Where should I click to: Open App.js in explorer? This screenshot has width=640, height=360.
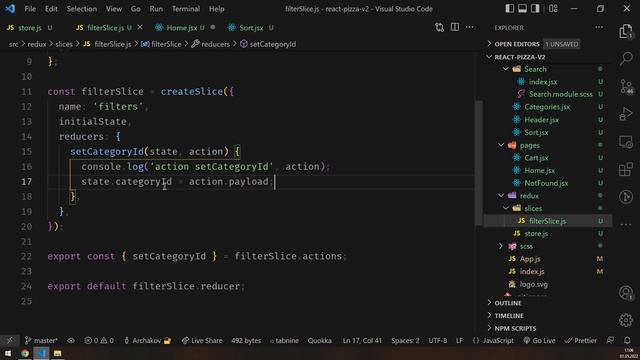point(530,259)
